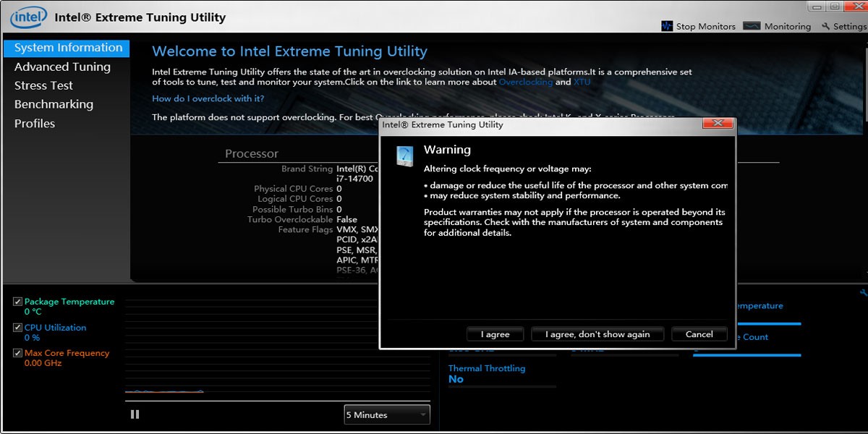This screenshot has width=868, height=434.
Task: Disable the Max Core Frequency monitor
Action: coord(18,353)
